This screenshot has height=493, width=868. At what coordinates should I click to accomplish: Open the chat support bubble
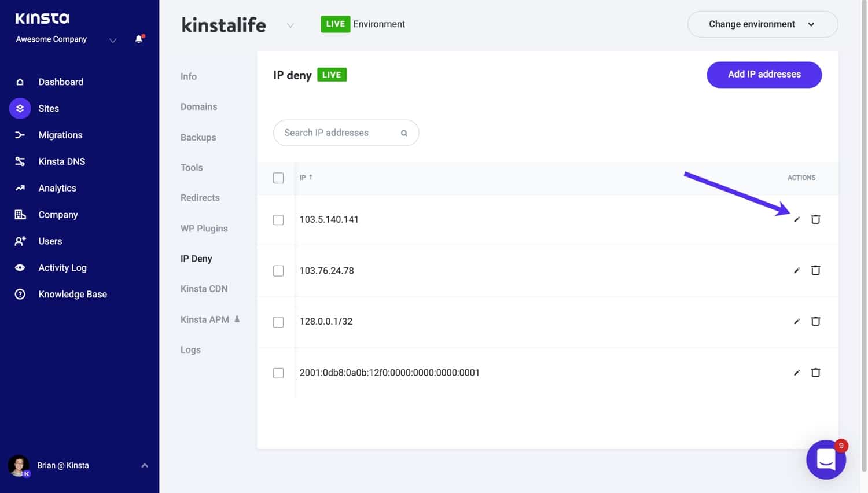pos(826,459)
